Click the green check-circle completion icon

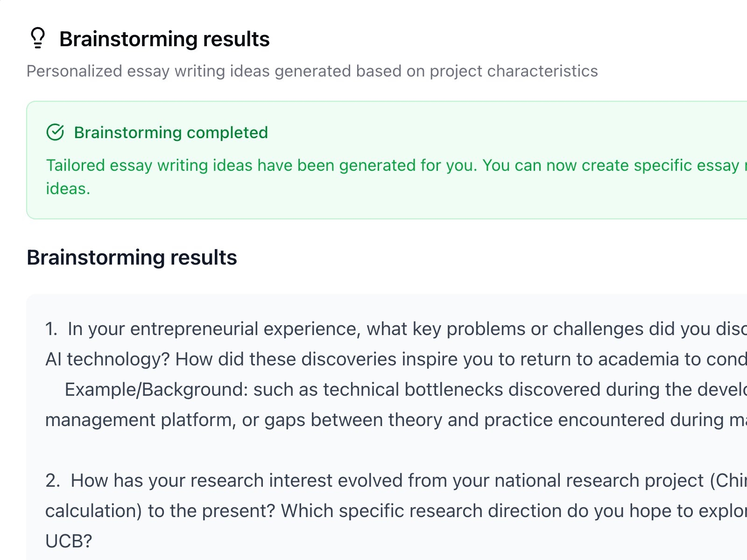click(55, 133)
